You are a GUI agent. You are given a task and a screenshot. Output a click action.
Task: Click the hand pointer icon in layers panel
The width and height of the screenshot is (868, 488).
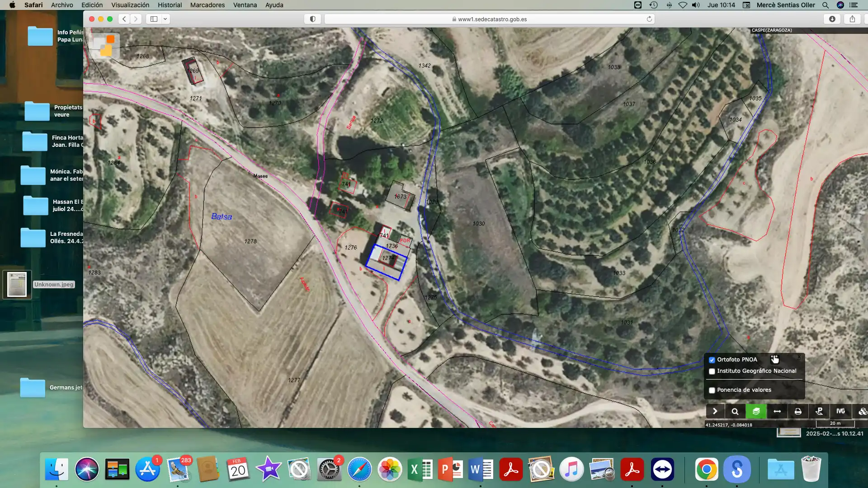775,359
